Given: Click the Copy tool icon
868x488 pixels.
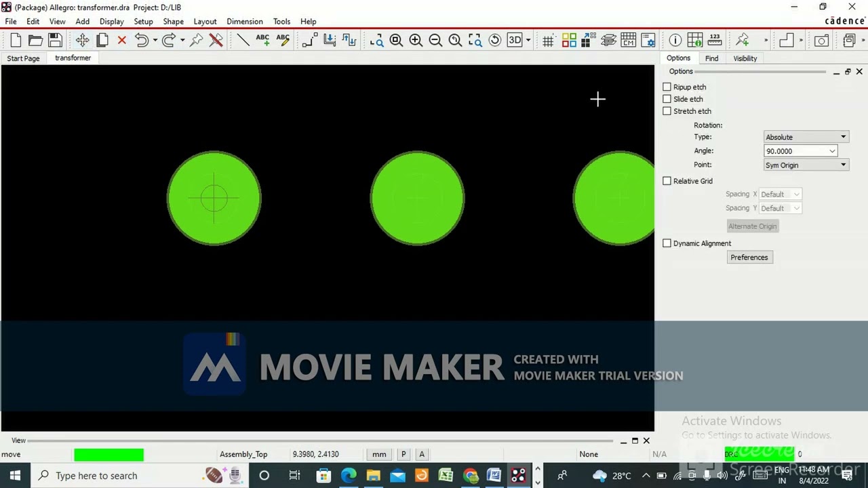Looking at the screenshot, I should pyautogui.click(x=102, y=41).
